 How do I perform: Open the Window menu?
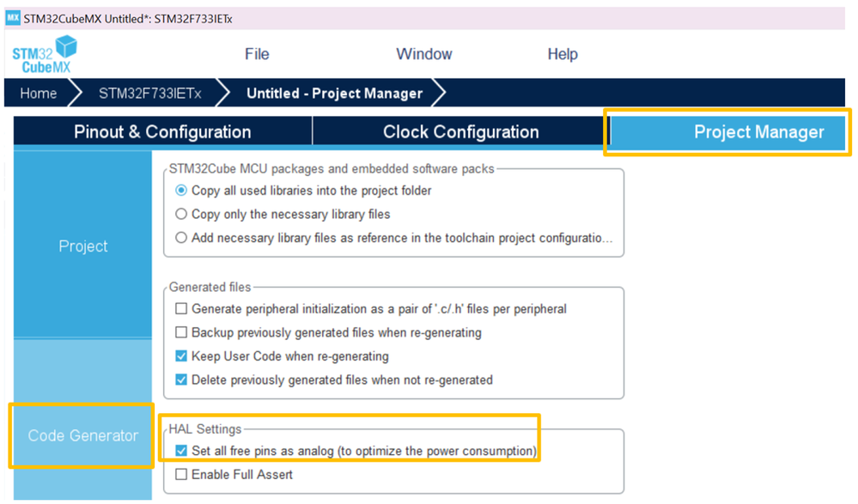pyautogui.click(x=424, y=54)
